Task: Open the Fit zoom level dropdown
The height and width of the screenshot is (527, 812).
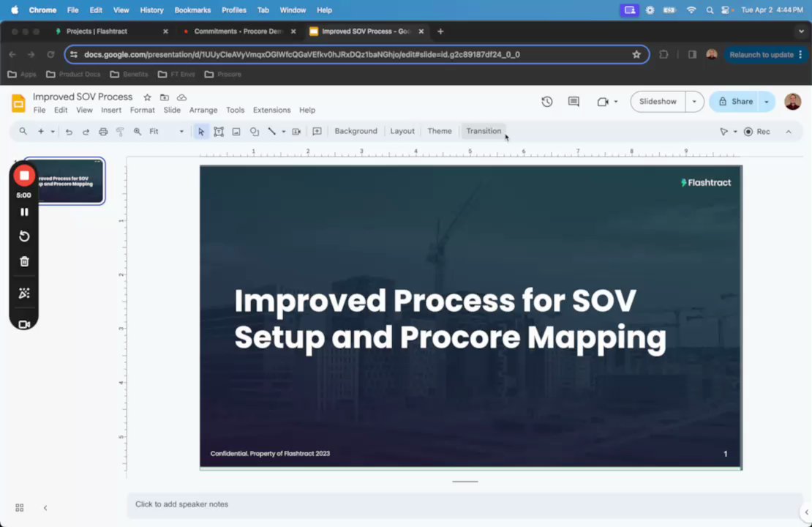Action: [166, 132]
